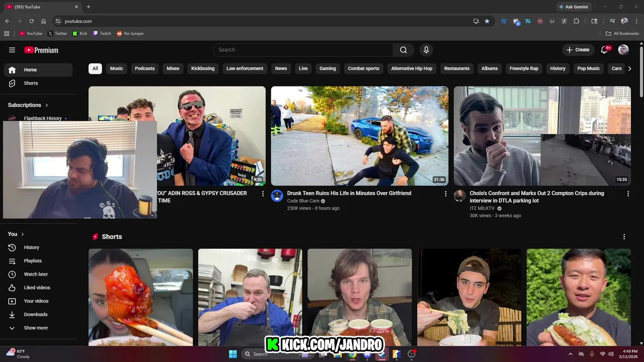Click the Code Blue Cam channel name
This screenshot has width=644, height=362.
click(x=303, y=201)
